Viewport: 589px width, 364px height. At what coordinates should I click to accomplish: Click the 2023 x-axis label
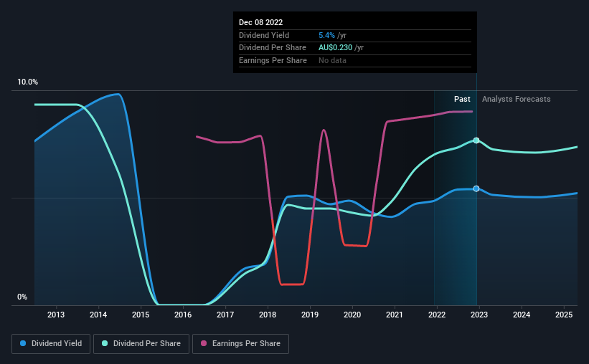tap(479, 315)
